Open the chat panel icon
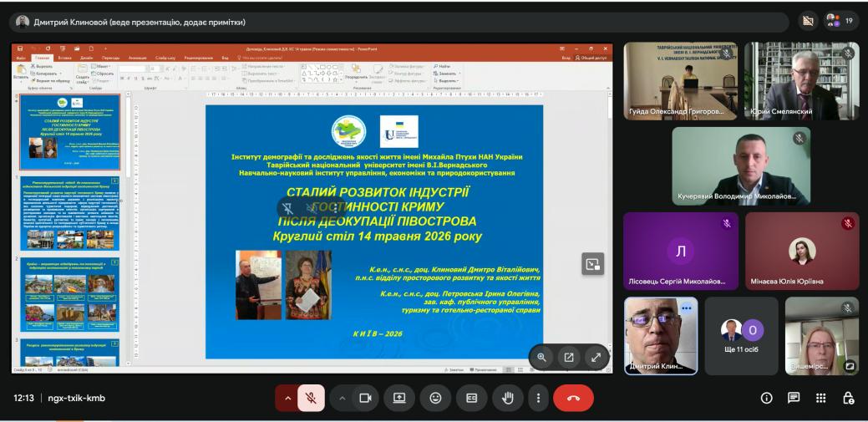The width and height of the screenshot is (868, 422). click(x=794, y=399)
